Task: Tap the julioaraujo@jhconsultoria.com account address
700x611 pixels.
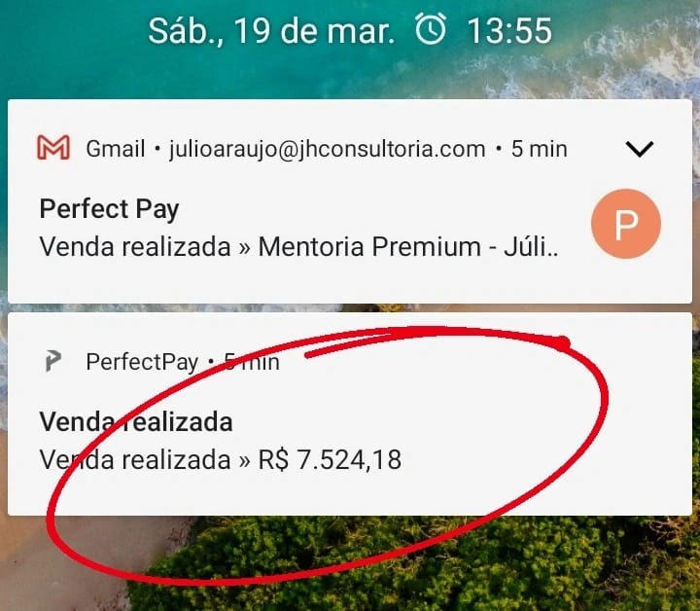Action: coord(328,149)
